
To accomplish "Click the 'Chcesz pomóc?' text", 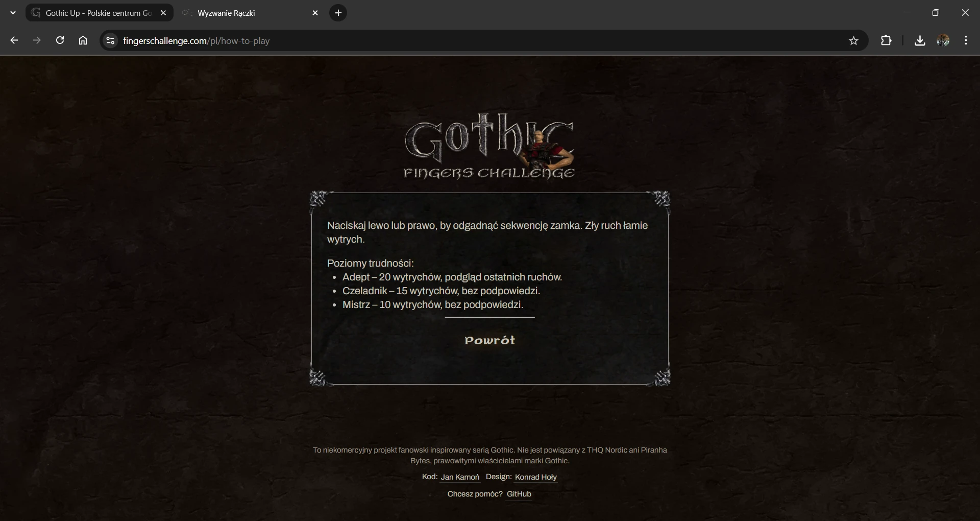I will point(475,494).
